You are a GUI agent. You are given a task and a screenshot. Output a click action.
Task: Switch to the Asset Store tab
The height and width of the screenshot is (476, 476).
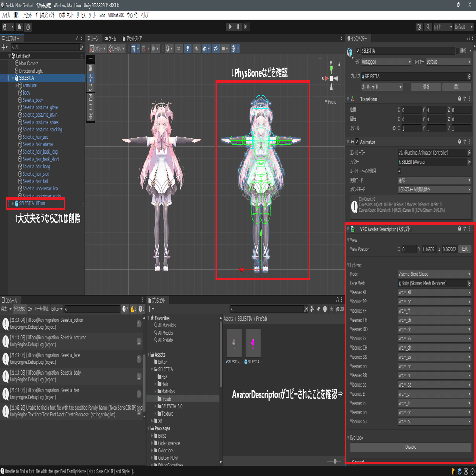(132, 39)
